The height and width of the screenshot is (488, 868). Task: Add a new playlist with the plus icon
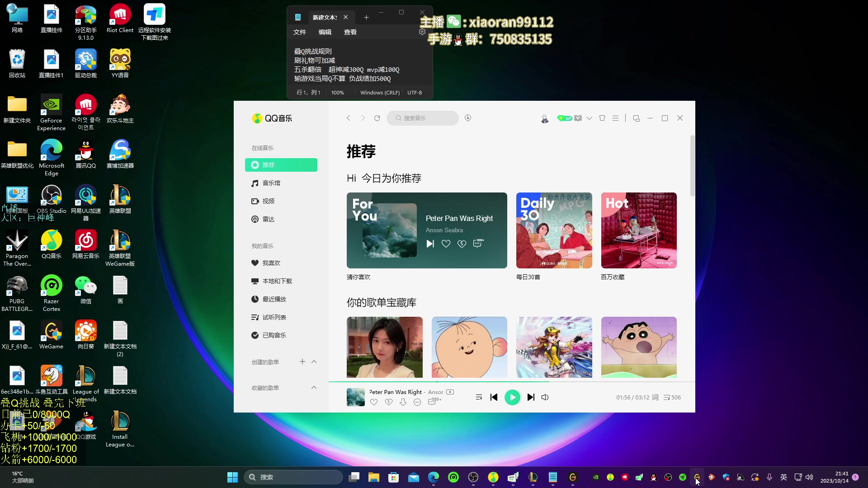(302, 361)
